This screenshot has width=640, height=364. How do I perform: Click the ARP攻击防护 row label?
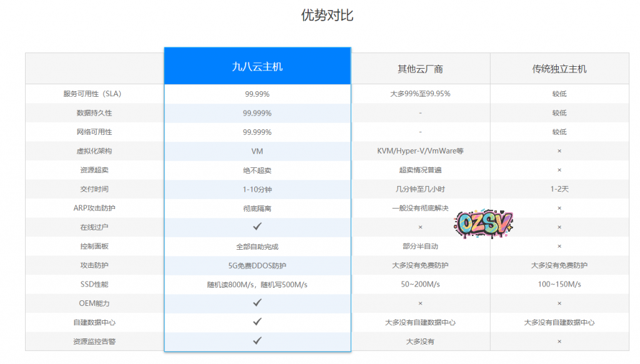click(94, 208)
